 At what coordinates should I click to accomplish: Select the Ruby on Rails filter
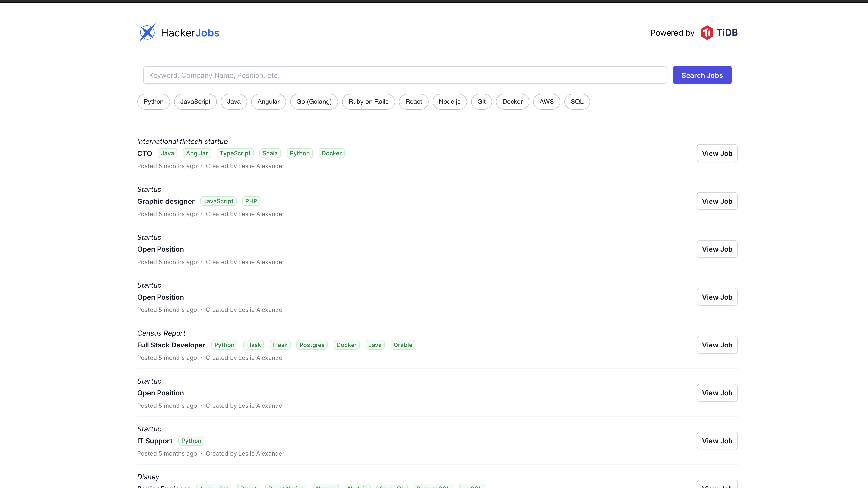point(368,102)
